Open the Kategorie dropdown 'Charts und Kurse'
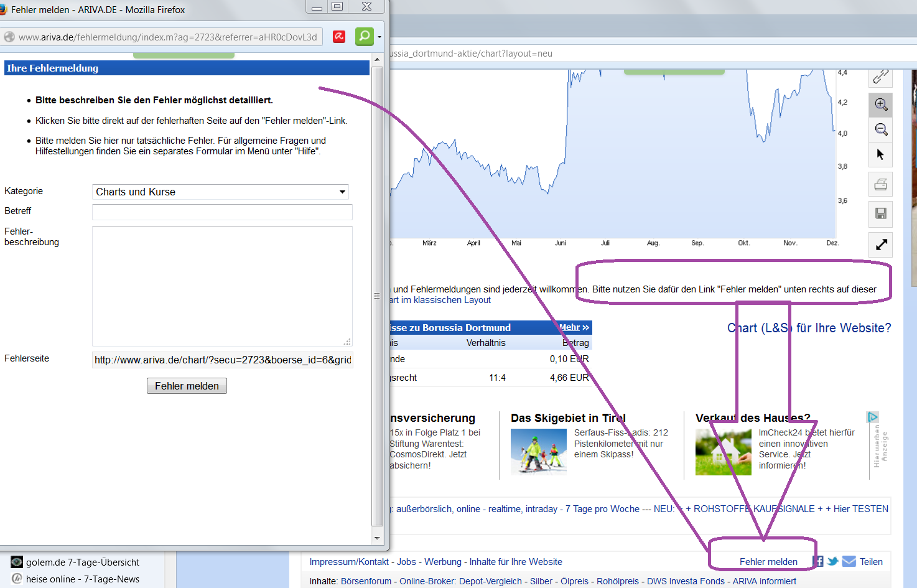The height and width of the screenshot is (588, 917). [220, 192]
